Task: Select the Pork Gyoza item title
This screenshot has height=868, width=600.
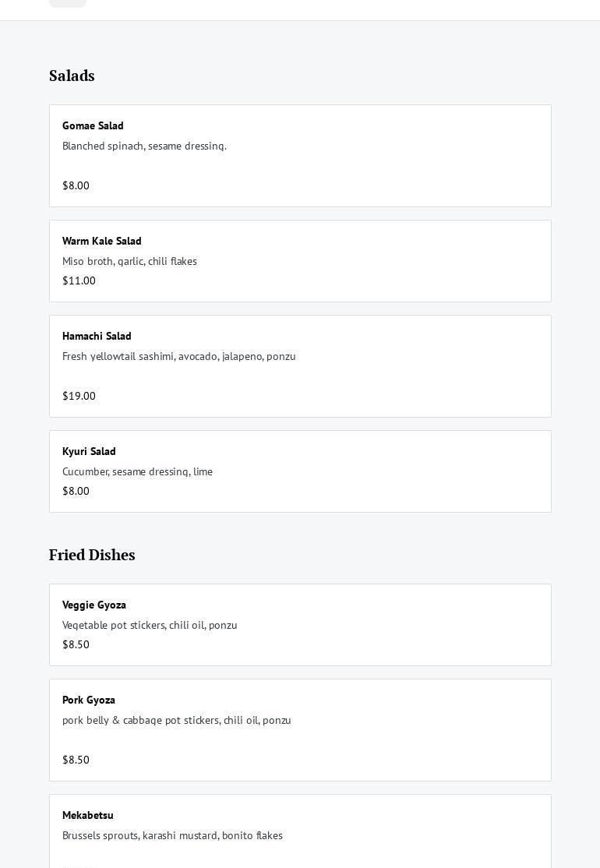Action: coord(89,700)
